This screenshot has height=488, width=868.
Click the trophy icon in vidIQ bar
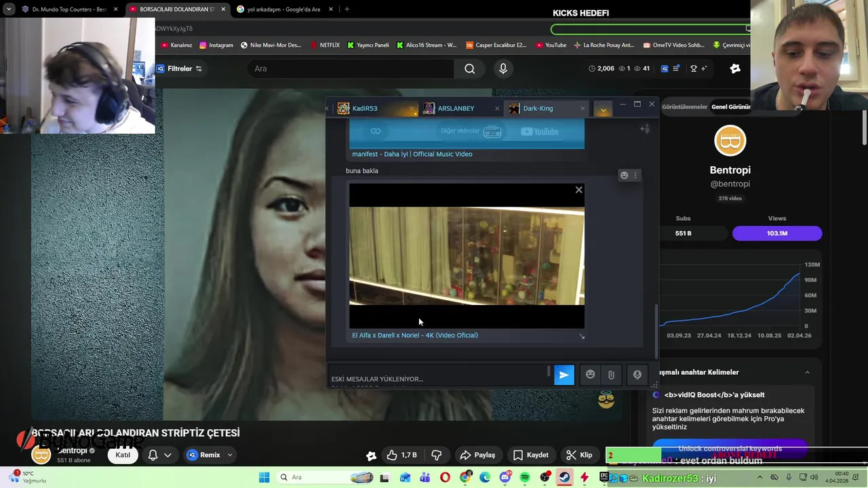[x=693, y=68]
